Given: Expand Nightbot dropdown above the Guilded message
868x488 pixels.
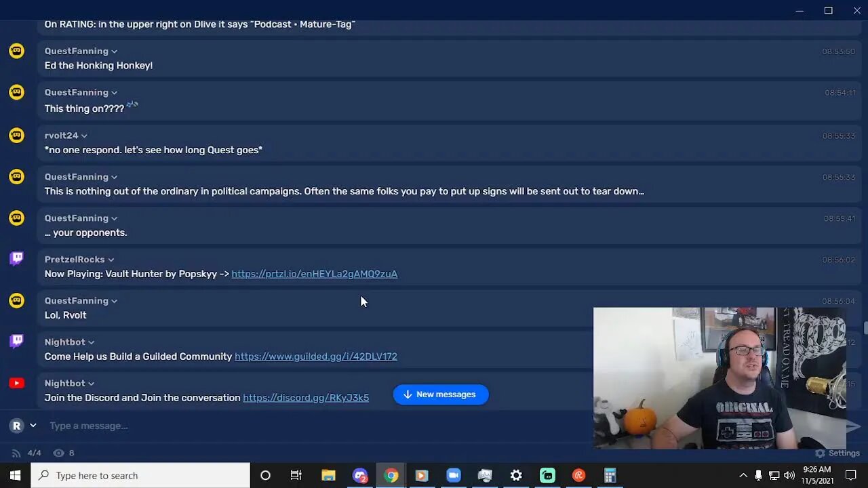Looking at the screenshot, I should pyautogui.click(x=91, y=342).
